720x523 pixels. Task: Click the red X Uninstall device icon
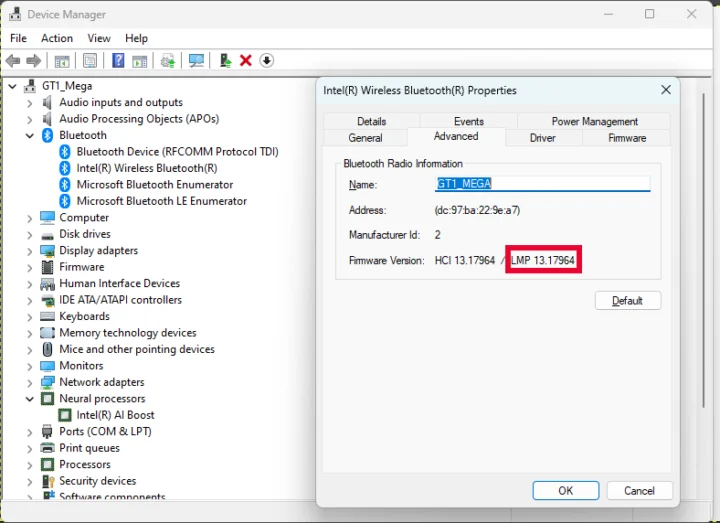tap(246, 61)
